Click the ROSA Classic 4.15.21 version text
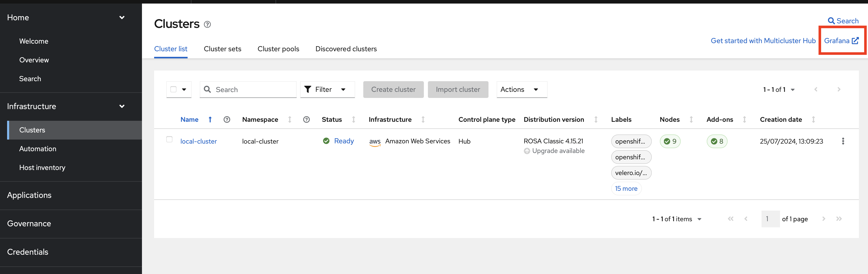 click(x=553, y=141)
